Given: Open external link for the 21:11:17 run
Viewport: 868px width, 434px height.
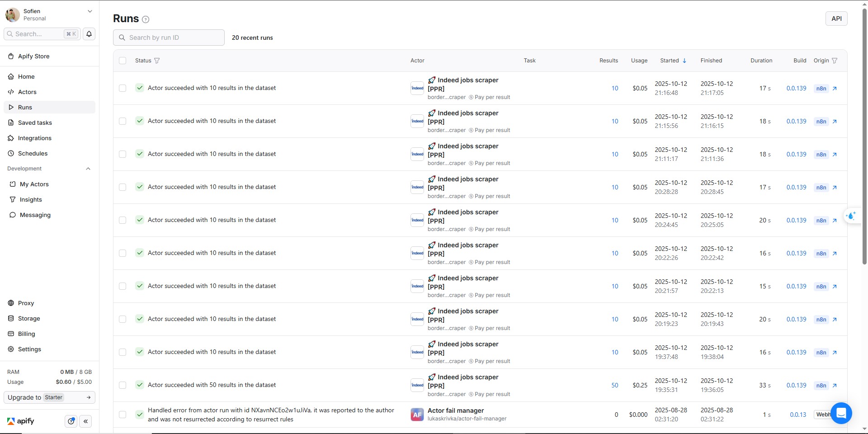Looking at the screenshot, I should [x=835, y=155].
